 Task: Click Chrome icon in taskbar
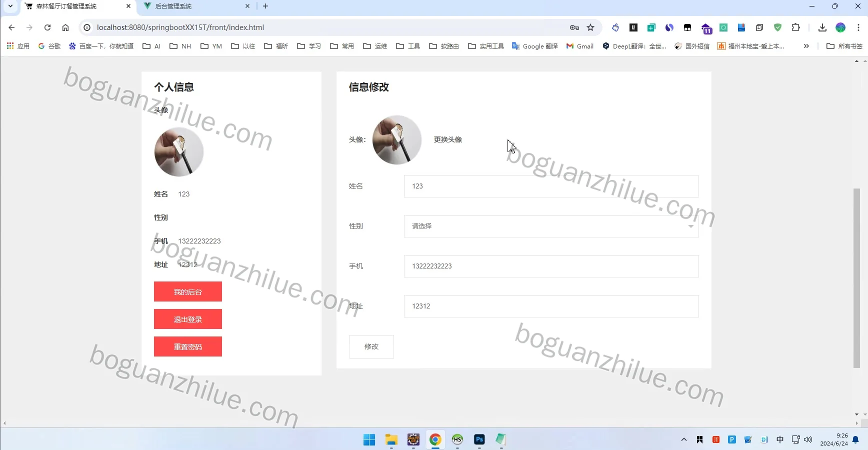(435, 439)
